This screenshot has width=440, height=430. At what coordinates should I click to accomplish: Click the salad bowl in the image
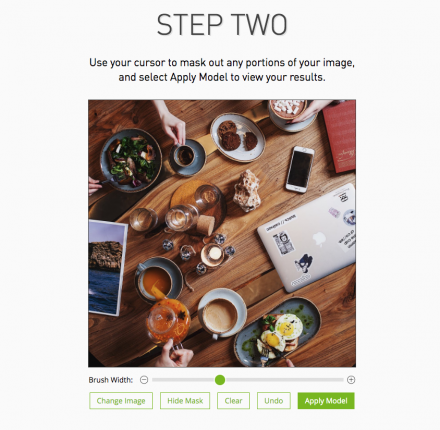[x=131, y=160]
